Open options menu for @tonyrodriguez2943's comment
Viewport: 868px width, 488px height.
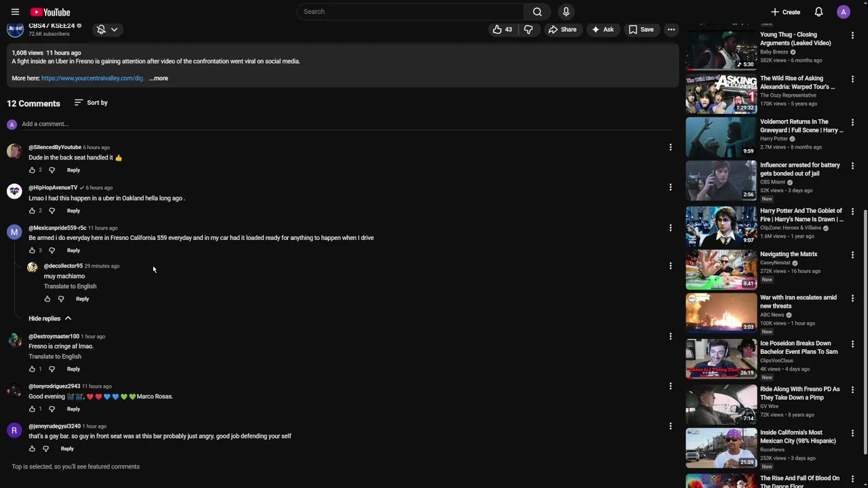point(670,386)
